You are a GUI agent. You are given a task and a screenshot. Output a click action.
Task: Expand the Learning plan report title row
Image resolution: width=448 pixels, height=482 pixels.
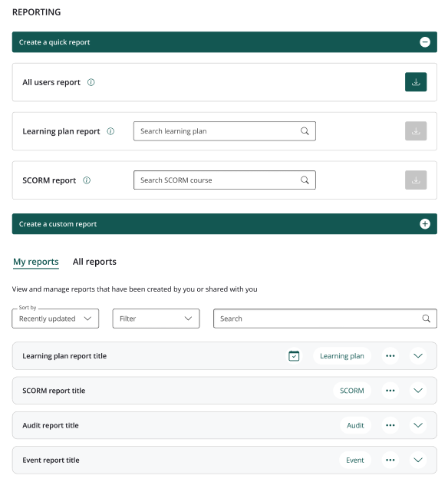pyautogui.click(x=418, y=356)
